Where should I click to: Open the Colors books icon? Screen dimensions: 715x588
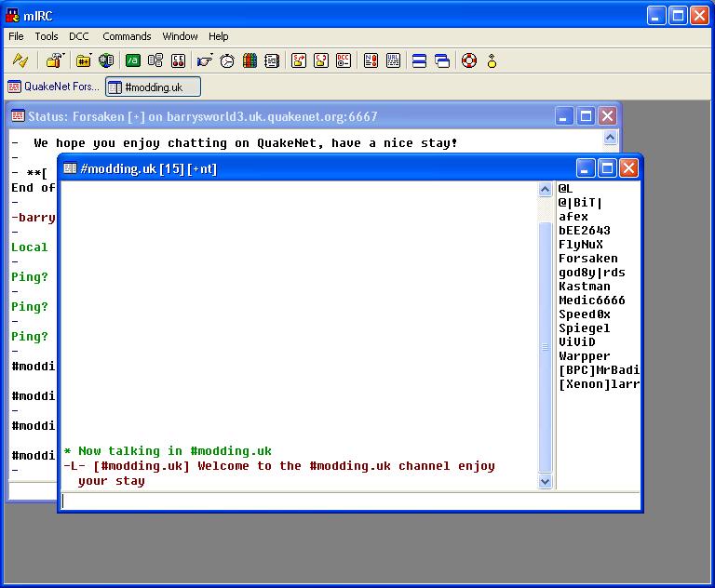[x=250, y=60]
